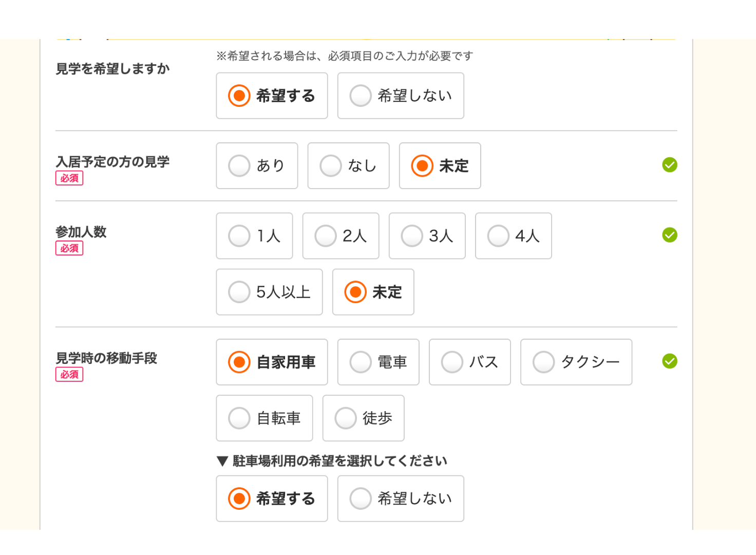This screenshot has width=756, height=555.
Task: Click the 必須 badge under 参加人数
Action: click(x=69, y=248)
